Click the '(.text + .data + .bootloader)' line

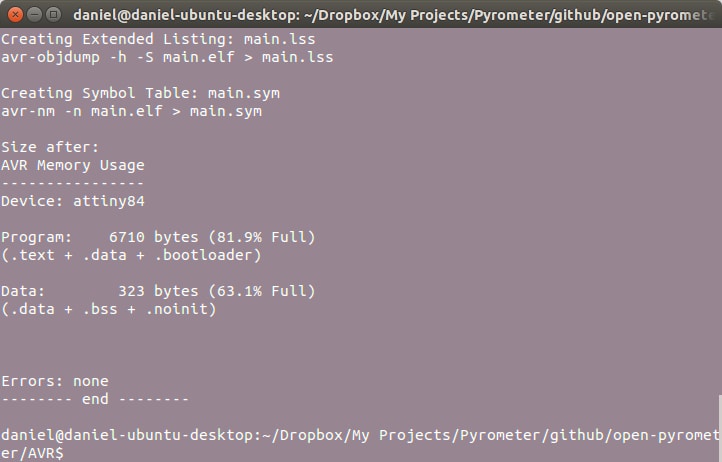coord(131,255)
